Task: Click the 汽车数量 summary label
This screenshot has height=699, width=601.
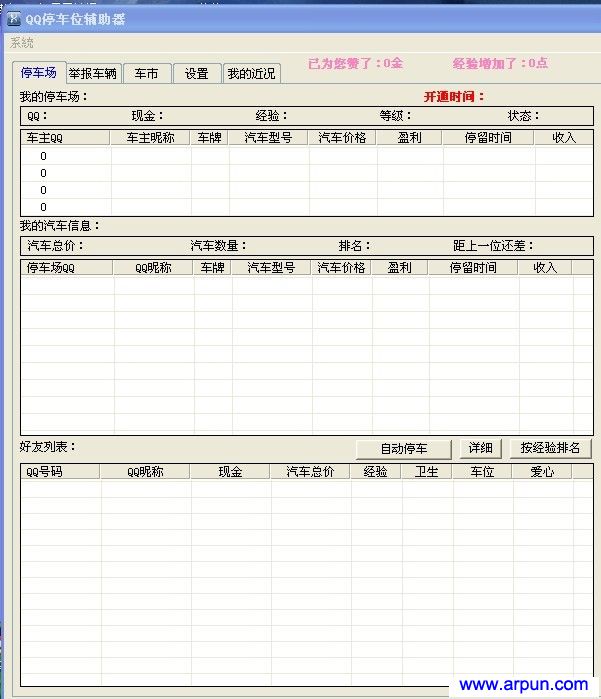Action: pyautogui.click(x=218, y=246)
